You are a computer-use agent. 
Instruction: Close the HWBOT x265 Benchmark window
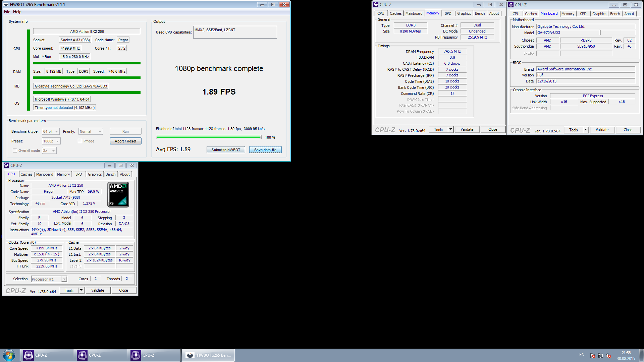point(284,4)
